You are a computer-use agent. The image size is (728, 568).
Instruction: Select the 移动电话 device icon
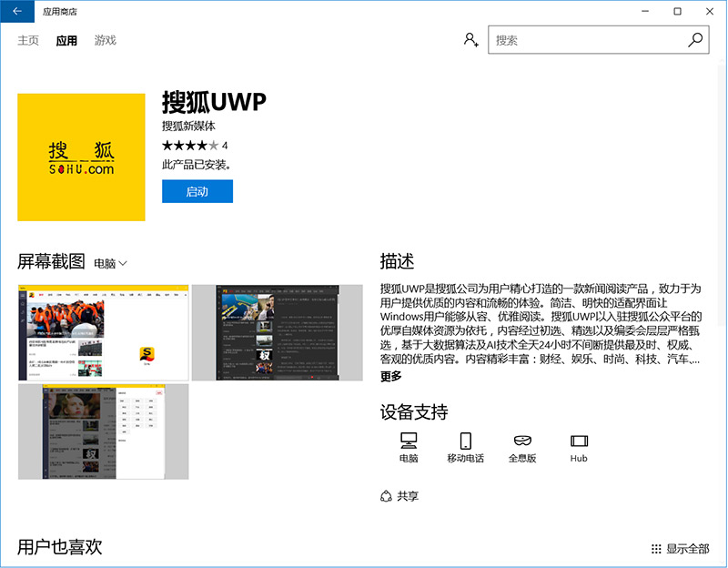click(x=465, y=441)
